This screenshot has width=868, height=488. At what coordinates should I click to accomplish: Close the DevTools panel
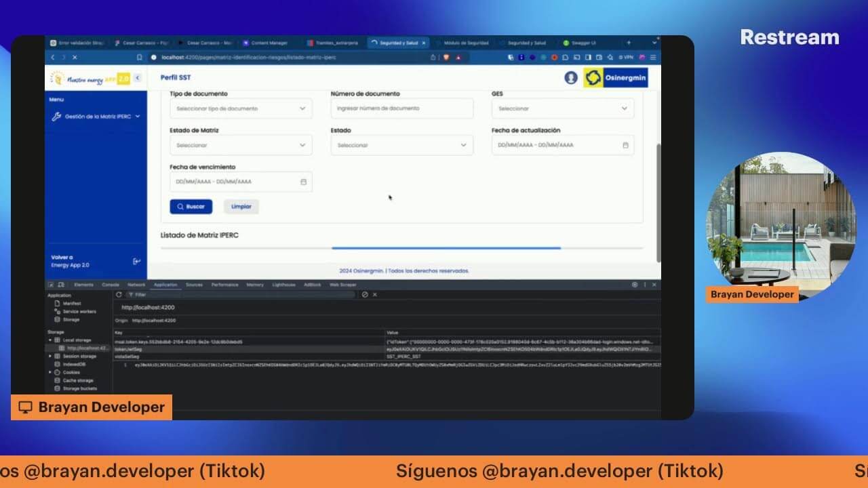654,285
